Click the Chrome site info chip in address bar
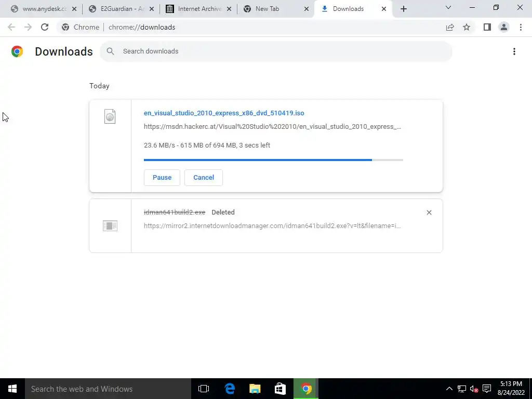The height and width of the screenshot is (399, 532). click(81, 27)
